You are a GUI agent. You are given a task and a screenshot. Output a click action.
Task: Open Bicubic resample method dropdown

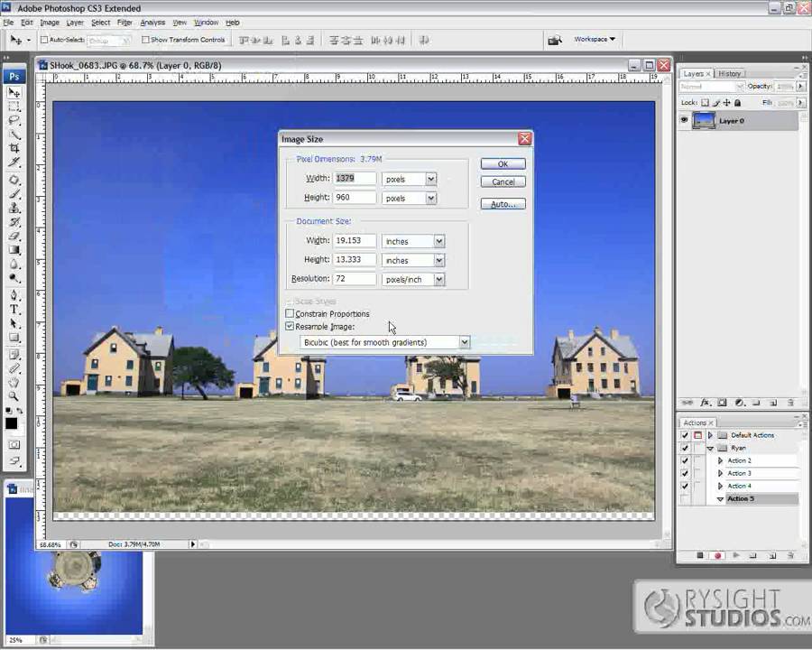click(465, 342)
